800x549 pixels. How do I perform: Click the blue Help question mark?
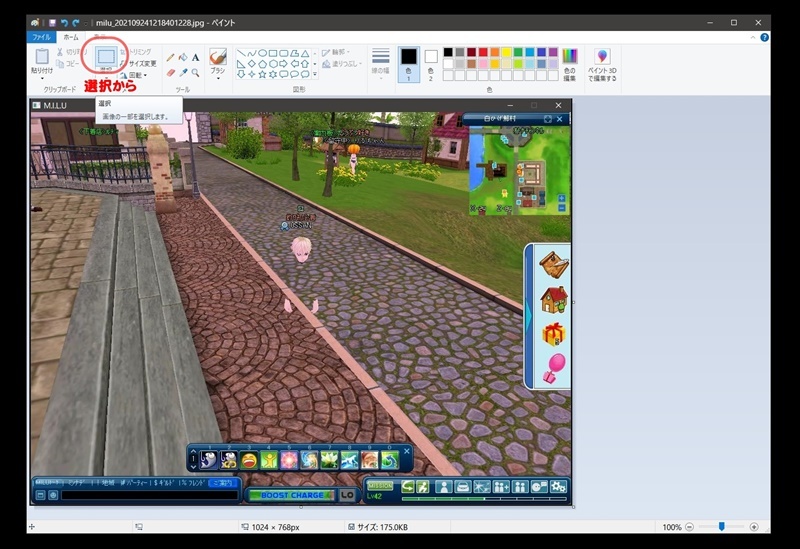tap(764, 37)
